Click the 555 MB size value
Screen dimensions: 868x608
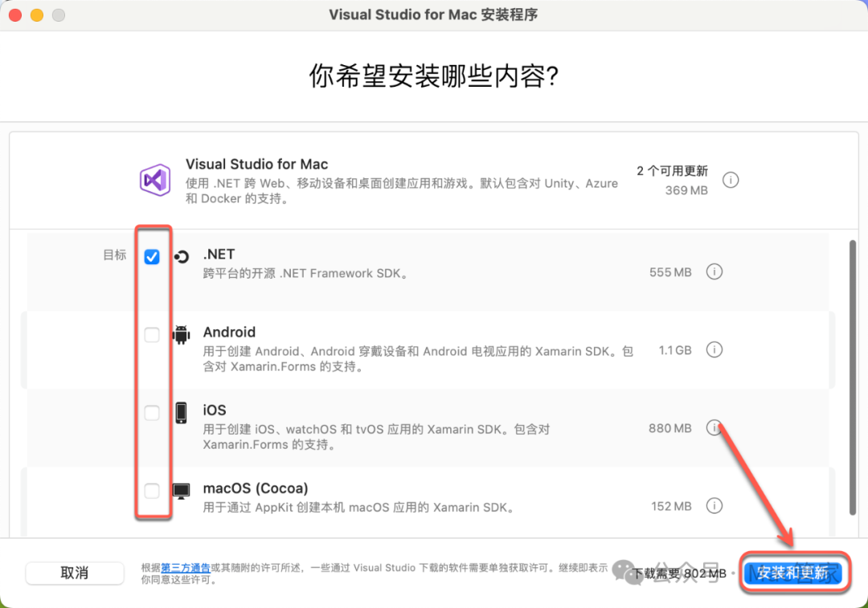coord(670,272)
